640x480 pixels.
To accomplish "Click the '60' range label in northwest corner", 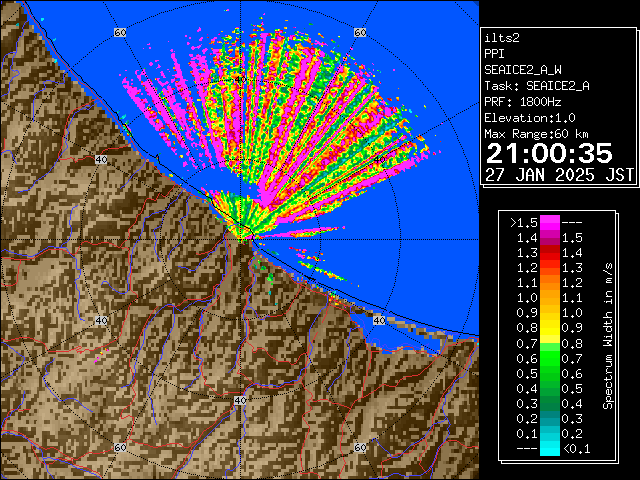I will click(x=120, y=32).
